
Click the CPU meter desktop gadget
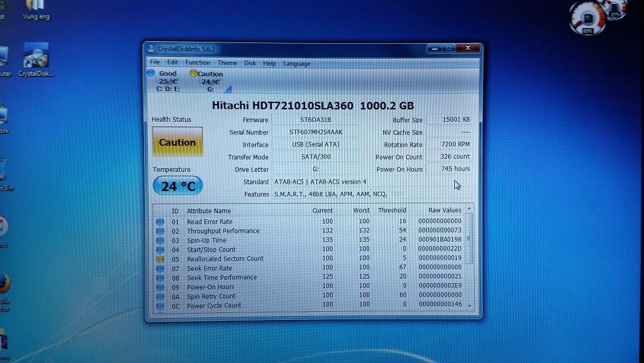pos(588,18)
